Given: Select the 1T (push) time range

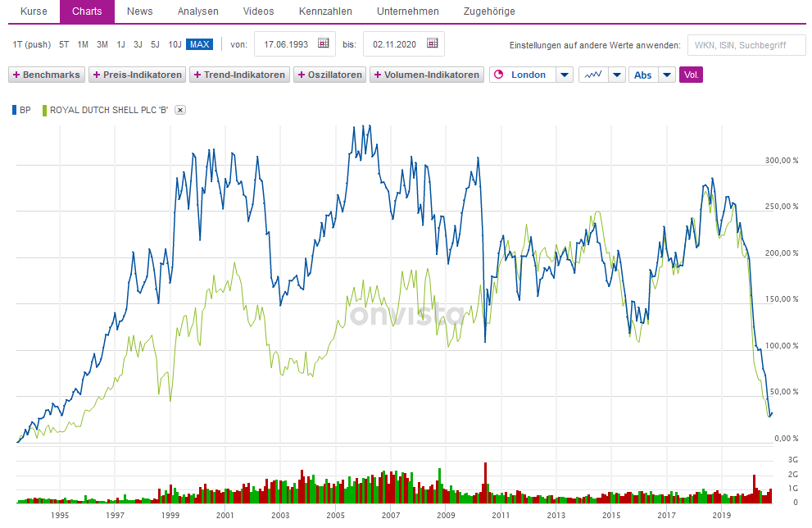Looking at the screenshot, I should [x=32, y=44].
